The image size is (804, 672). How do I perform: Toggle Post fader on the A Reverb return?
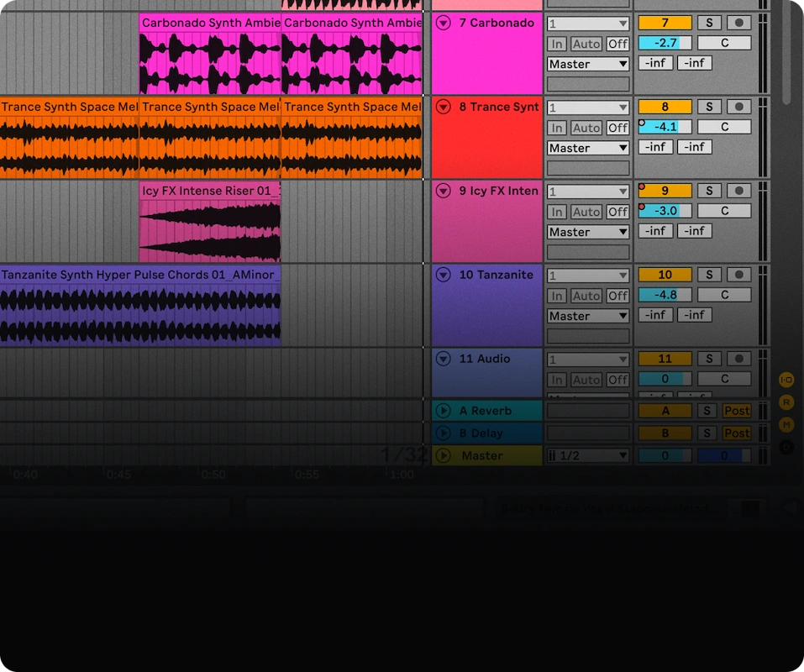click(x=737, y=410)
